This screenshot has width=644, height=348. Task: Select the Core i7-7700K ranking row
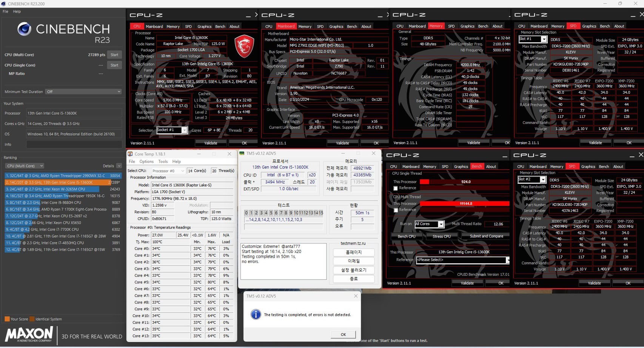(63, 229)
